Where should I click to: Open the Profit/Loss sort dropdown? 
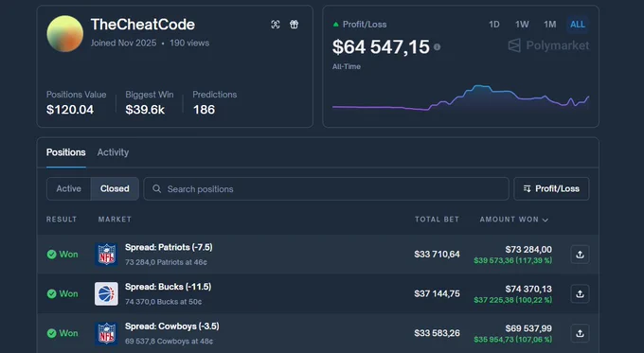coord(551,189)
